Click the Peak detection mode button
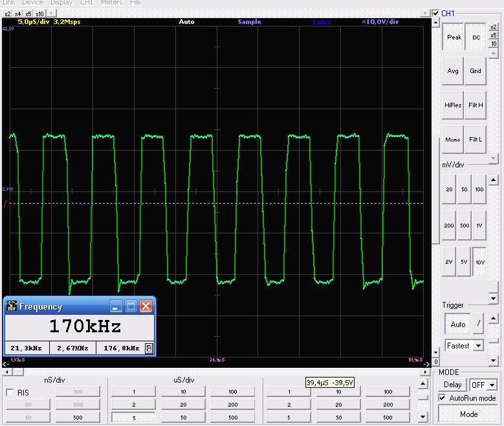504x426 pixels. pyautogui.click(x=454, y=37)
